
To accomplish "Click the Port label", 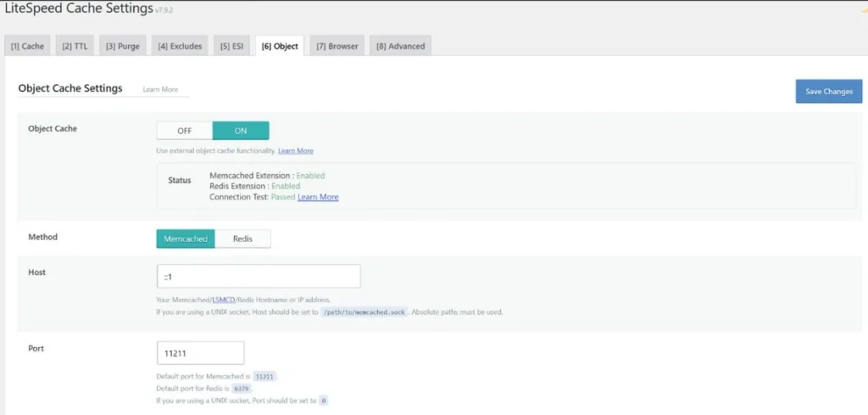I will click(36, 349).
